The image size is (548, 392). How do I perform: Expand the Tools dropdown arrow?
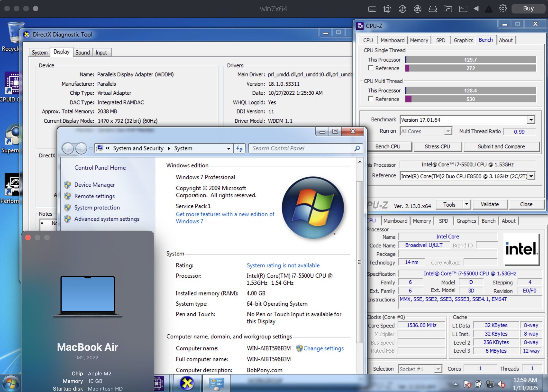(467, 204)
